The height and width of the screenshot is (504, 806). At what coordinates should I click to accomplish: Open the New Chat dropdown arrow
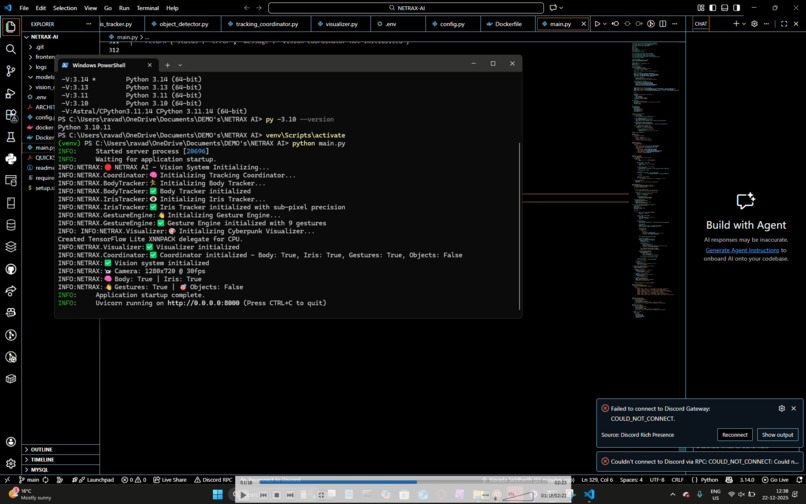744,24
